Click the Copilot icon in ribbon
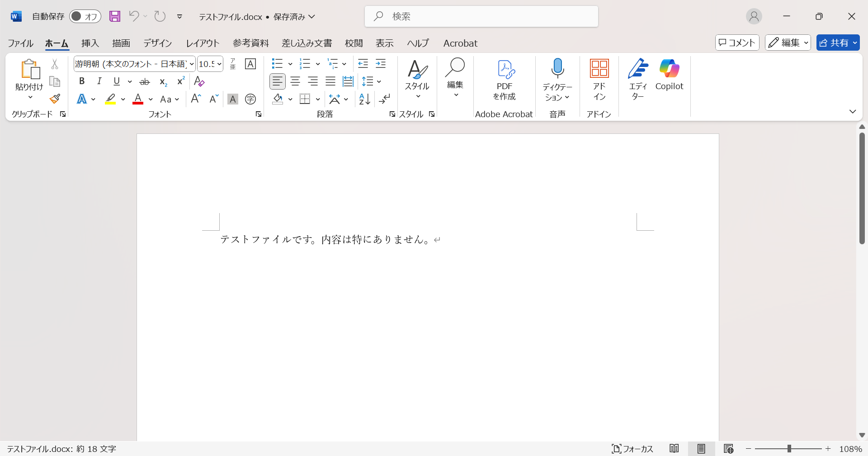This screenshot has height=456, width=868. click(669, 75)
